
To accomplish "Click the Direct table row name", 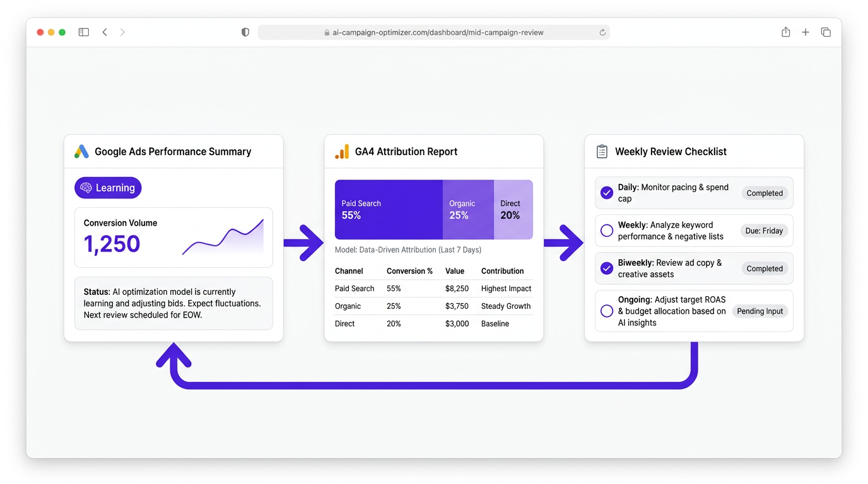I will point(345,324).
